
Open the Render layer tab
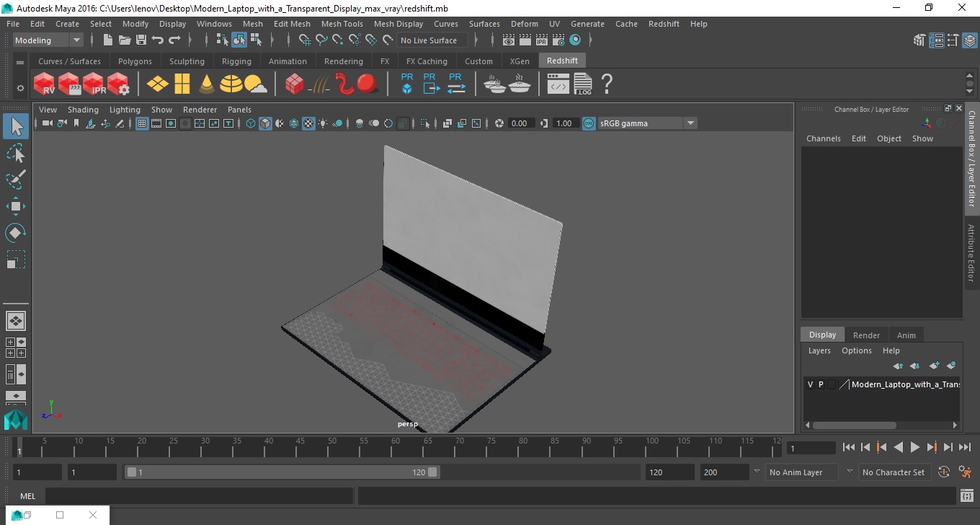tap(866, 335)
